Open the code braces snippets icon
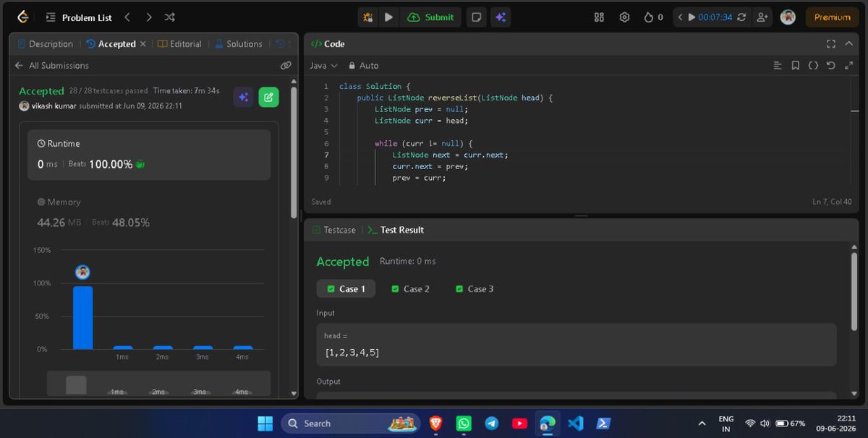 point(813,65)
